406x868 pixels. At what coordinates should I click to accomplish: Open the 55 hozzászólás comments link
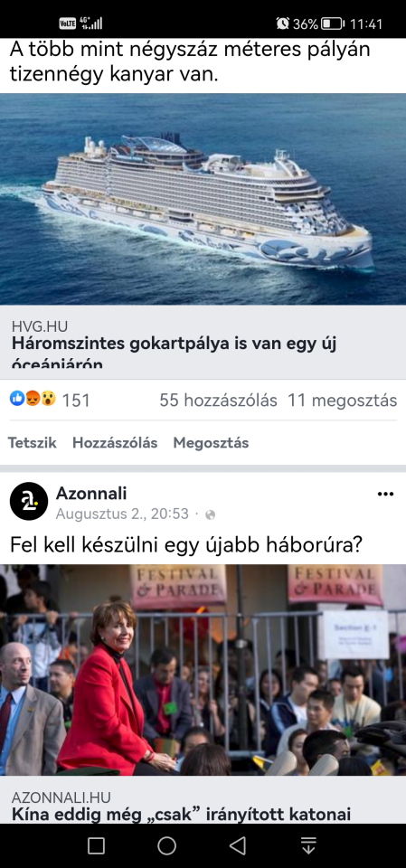tap(218, 401)
